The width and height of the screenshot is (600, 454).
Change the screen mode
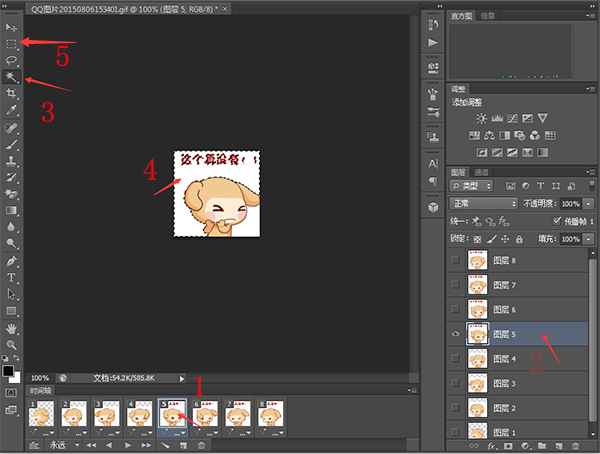(x=11, y=410)
